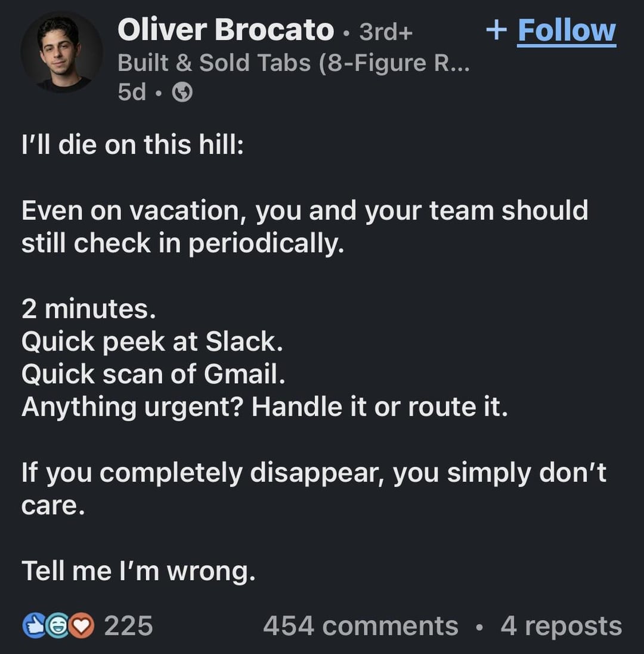The width and height of the screenshot is (644, 654).
Task: Open Oliver Brocato's profile photo
Action: point(61,52)
